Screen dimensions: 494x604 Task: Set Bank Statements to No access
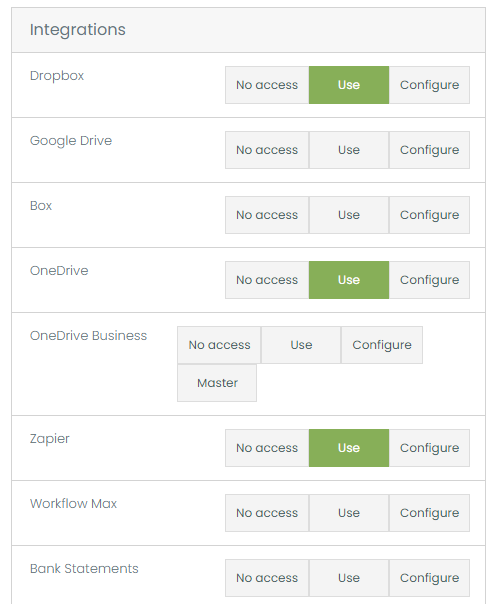(x=267, y=578)
